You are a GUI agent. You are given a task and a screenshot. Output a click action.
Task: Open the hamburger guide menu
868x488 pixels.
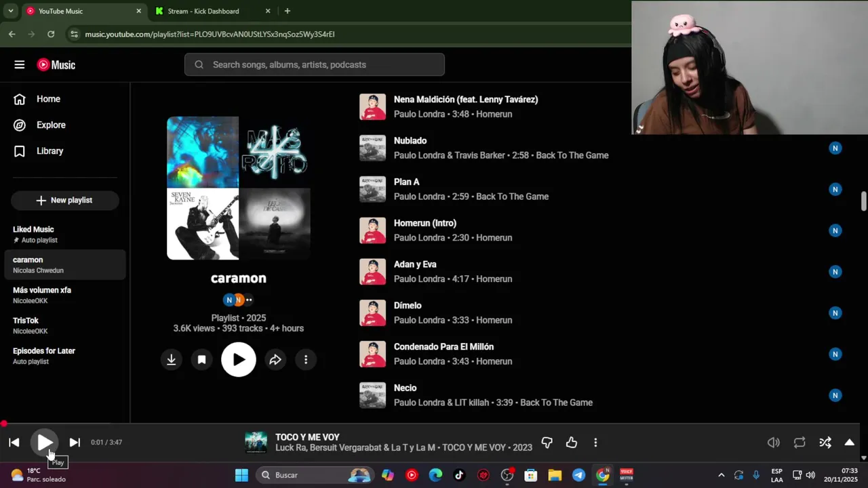(x=19, y=64)
